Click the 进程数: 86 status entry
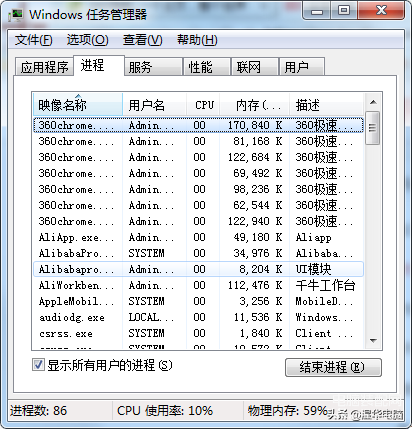 tap(38, 410)
